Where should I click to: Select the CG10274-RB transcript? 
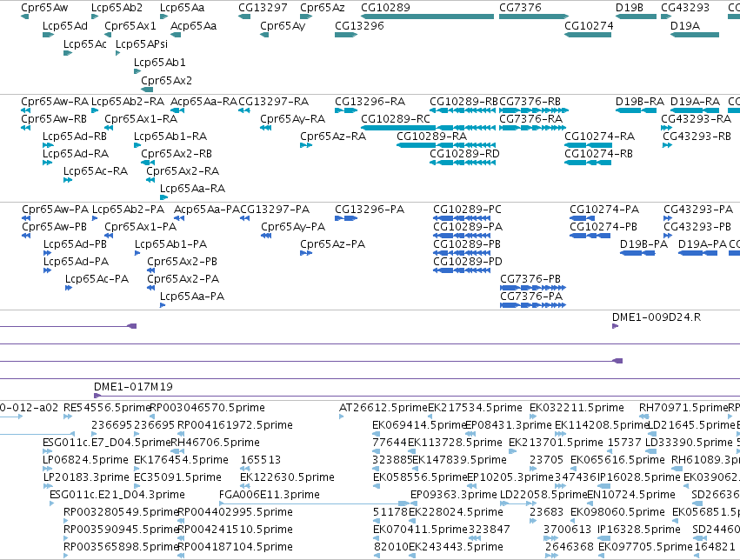pos(588,163)
